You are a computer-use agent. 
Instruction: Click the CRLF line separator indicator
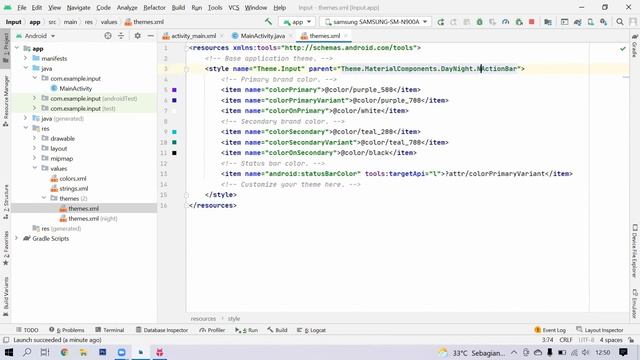[x=566, y=340]
